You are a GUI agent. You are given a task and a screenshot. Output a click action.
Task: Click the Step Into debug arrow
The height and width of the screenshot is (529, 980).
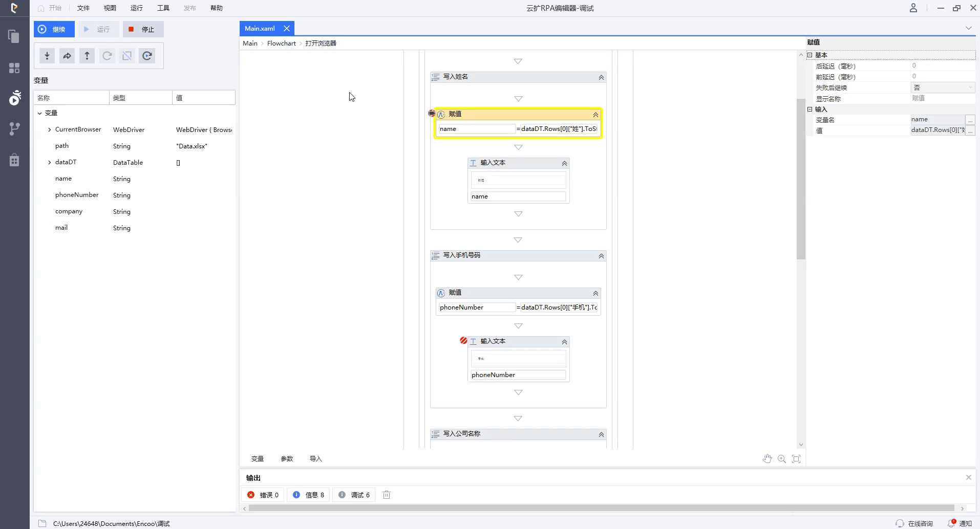click(x=47, y=56)
